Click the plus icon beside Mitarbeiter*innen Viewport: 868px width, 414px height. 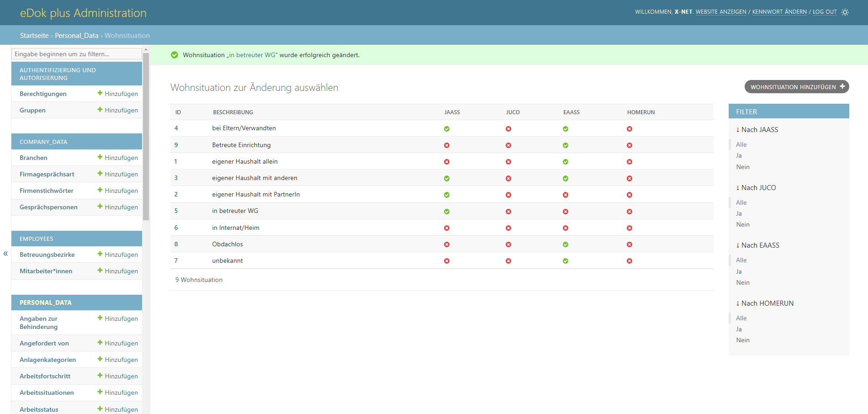100,271
